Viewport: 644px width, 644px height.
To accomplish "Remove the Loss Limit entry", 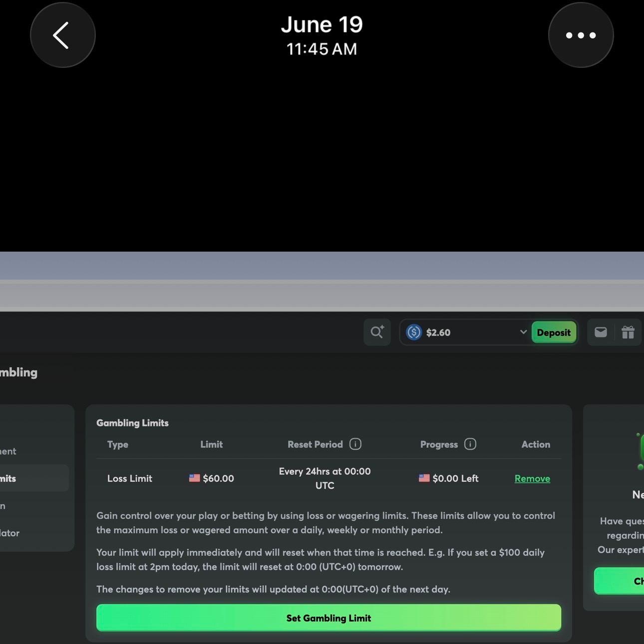I will tap(532, 478).
